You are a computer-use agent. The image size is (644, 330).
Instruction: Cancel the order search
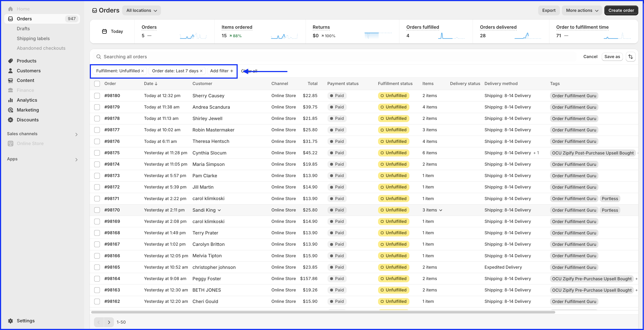click(590, 57)
